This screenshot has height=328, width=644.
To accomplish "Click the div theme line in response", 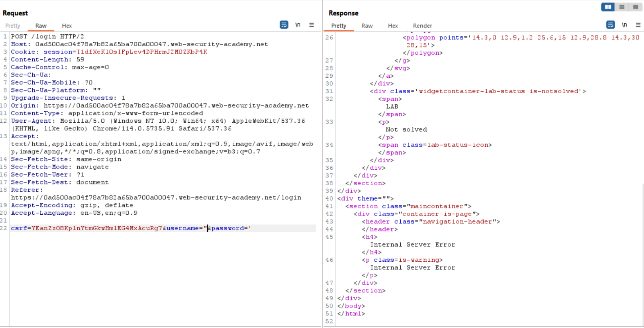I will tap(366, 199).
